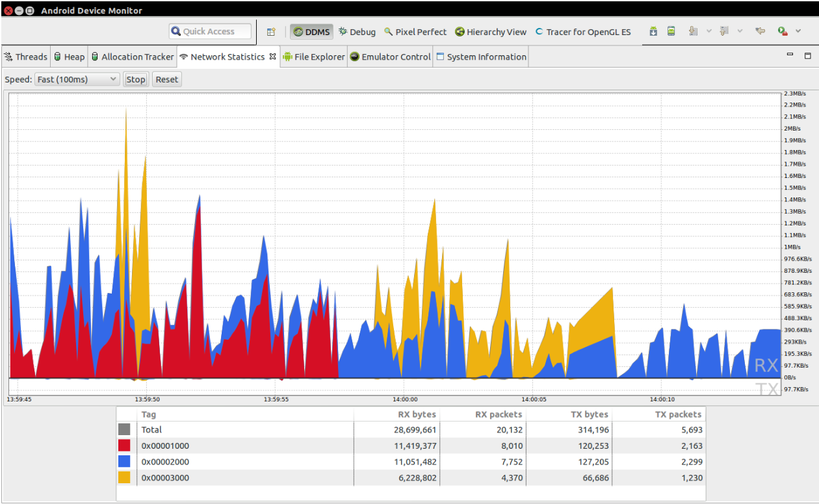Open the Speed combo box

(77, 79)
